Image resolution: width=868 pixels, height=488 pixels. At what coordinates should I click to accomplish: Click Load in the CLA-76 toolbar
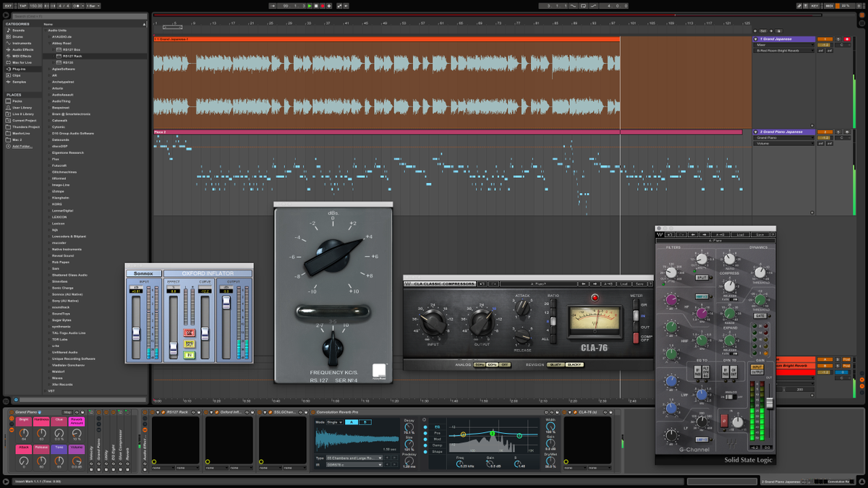626,284
